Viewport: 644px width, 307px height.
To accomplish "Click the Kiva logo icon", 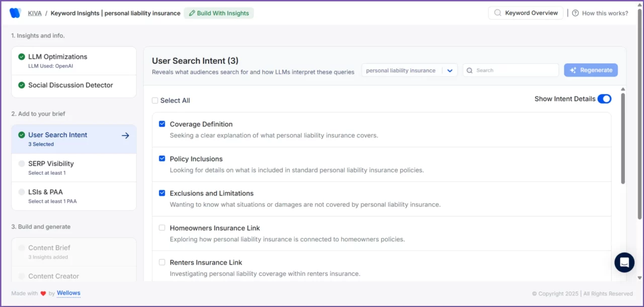I will (14, 13).
